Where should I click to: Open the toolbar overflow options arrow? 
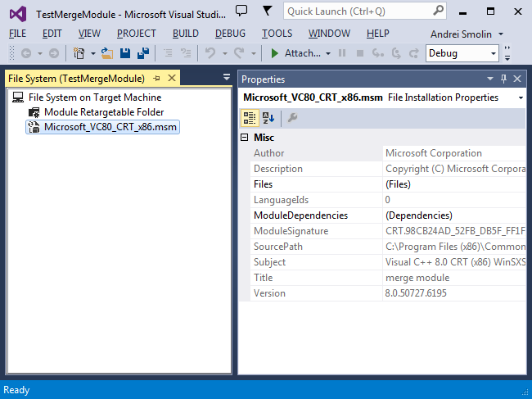coord(507,53)
